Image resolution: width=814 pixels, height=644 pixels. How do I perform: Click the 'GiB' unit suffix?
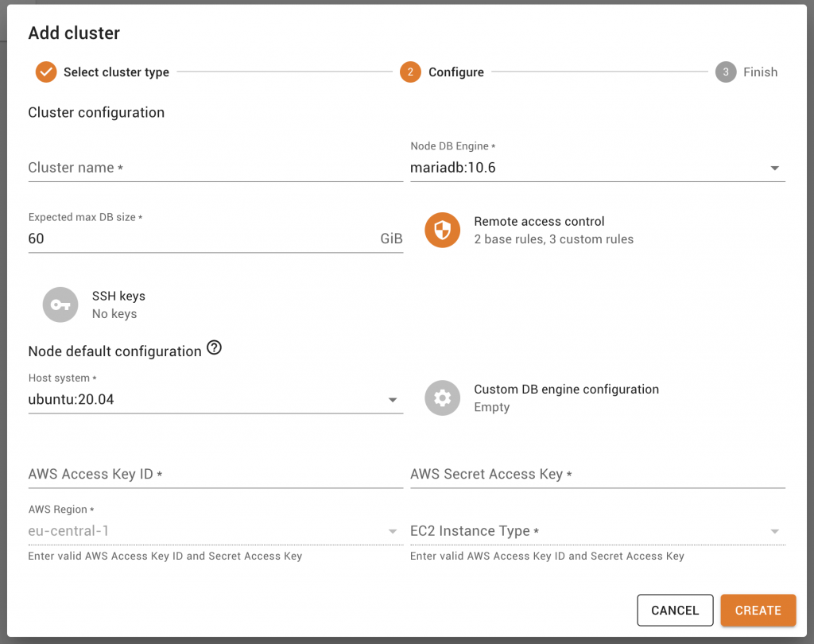coord(391,239)
